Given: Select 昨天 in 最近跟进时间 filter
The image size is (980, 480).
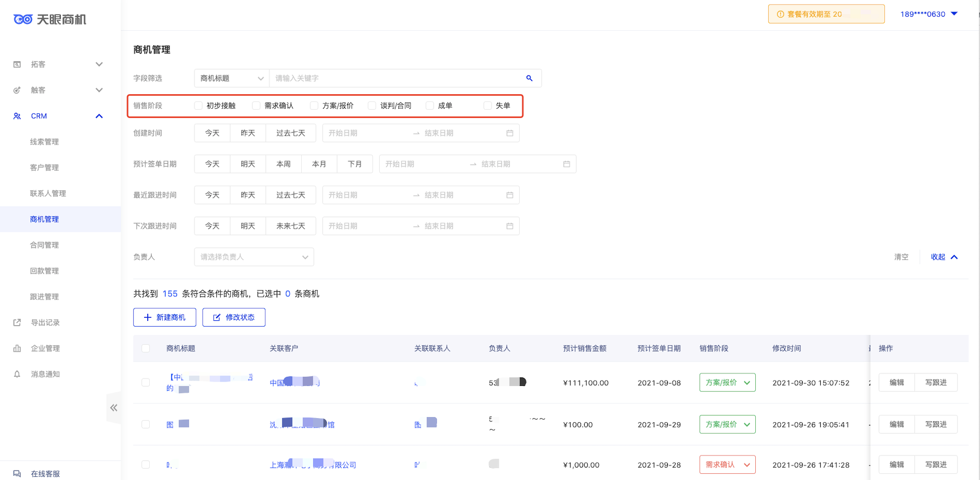Looking at the screenshot, I should click(x=248, y=195).
